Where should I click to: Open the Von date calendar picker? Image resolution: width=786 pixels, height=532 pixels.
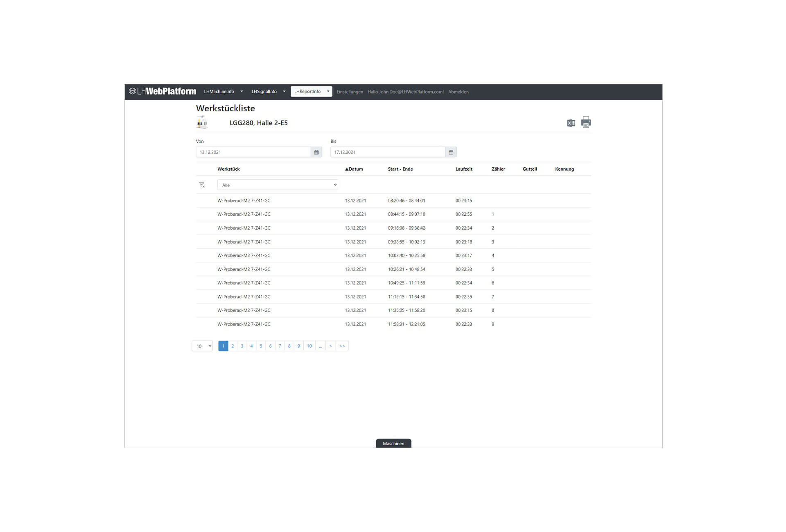(316, 152)
